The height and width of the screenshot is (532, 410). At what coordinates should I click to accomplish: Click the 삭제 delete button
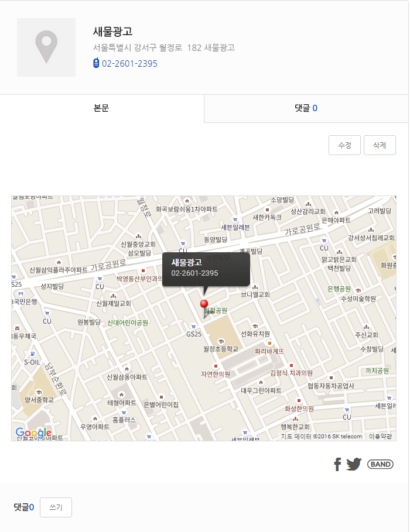pos(380,145)
